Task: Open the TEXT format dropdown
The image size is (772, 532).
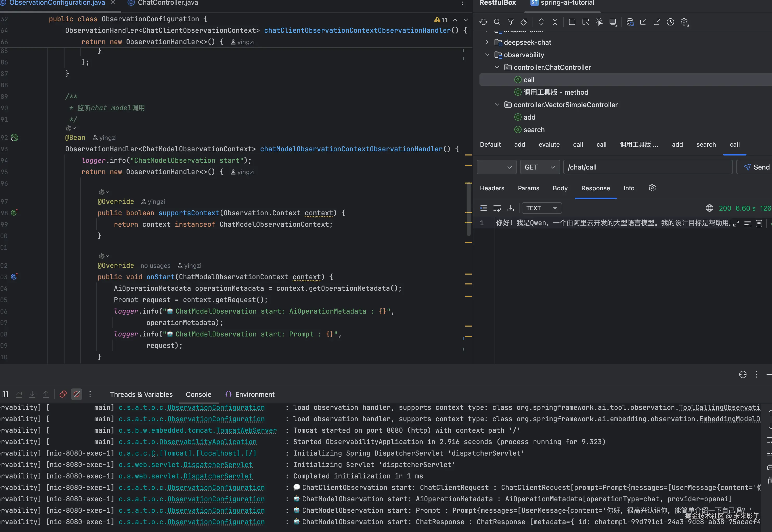Action: pos(541,208)
